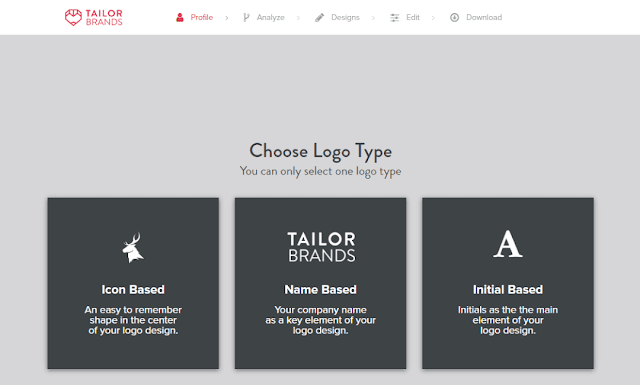
Task: Select the Icon Based heading
Action: tap(133, 289)
